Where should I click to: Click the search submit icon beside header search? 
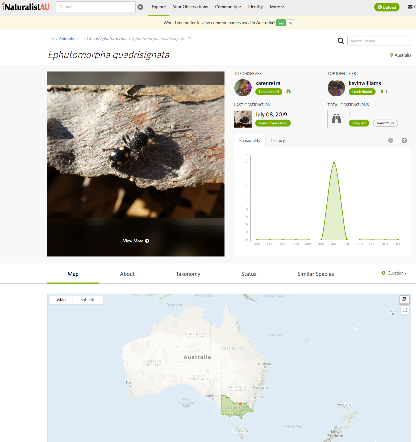pyautogui.click(x=141, y=7)
